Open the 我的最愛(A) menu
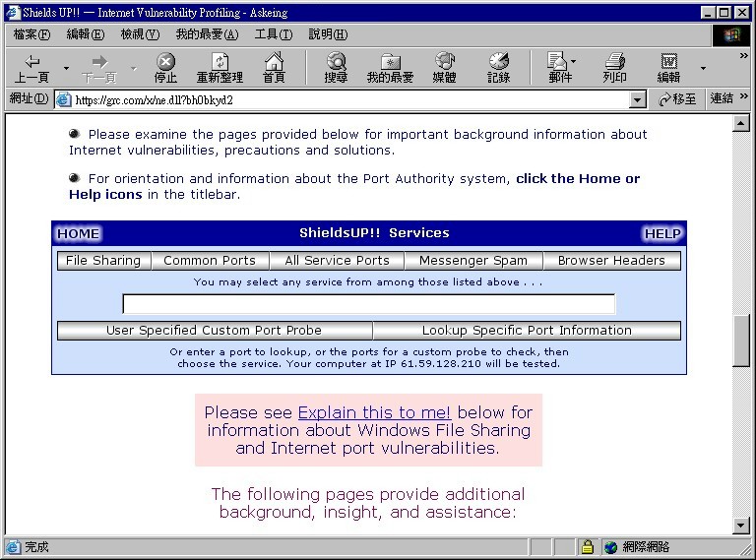This screenshot has width=756, height=560. 207,34
